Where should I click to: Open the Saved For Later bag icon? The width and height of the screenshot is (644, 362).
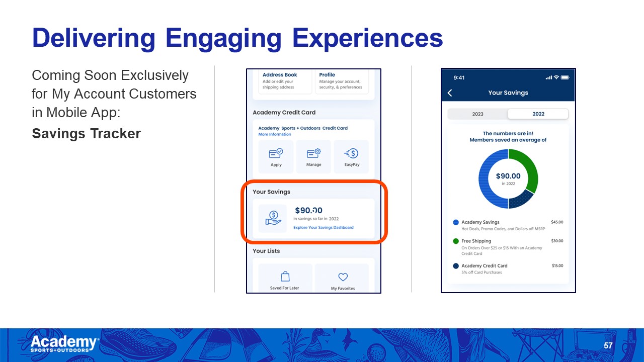tap(285, 277)
